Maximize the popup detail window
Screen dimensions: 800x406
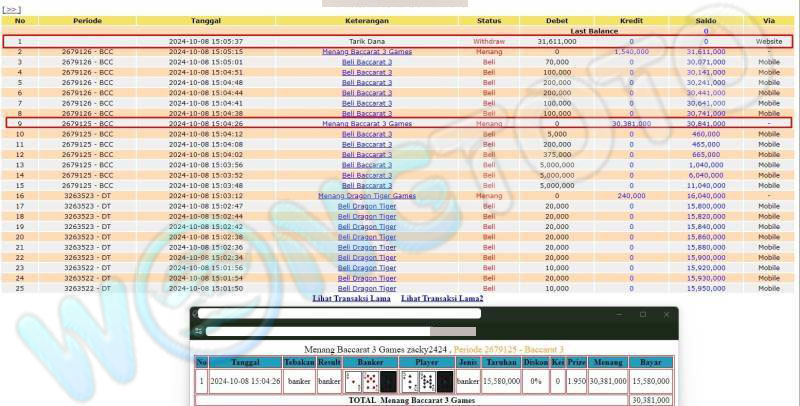point(641,314)
